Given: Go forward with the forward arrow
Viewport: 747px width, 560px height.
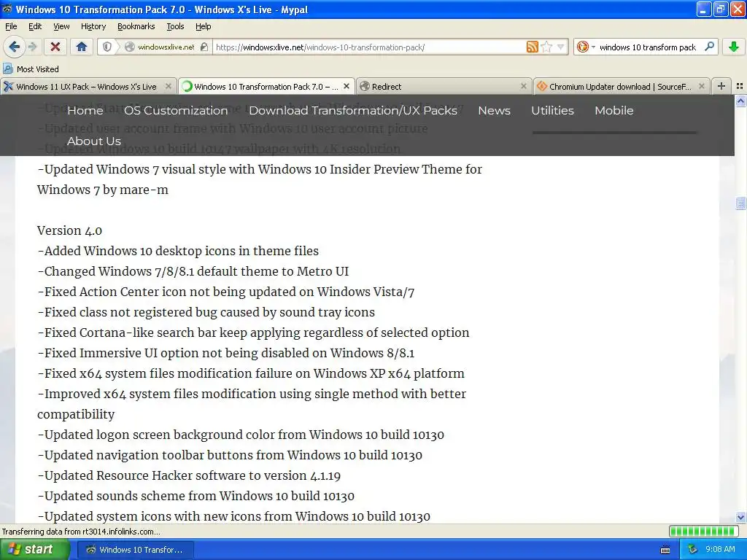Looking at the screenshot, I should pyautogui.click(x=33, y=47).
